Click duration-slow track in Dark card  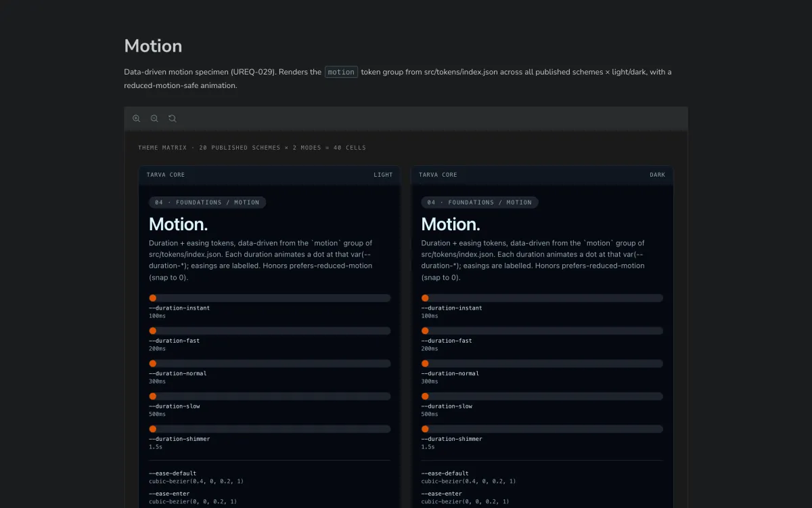[x=542, y=396]
